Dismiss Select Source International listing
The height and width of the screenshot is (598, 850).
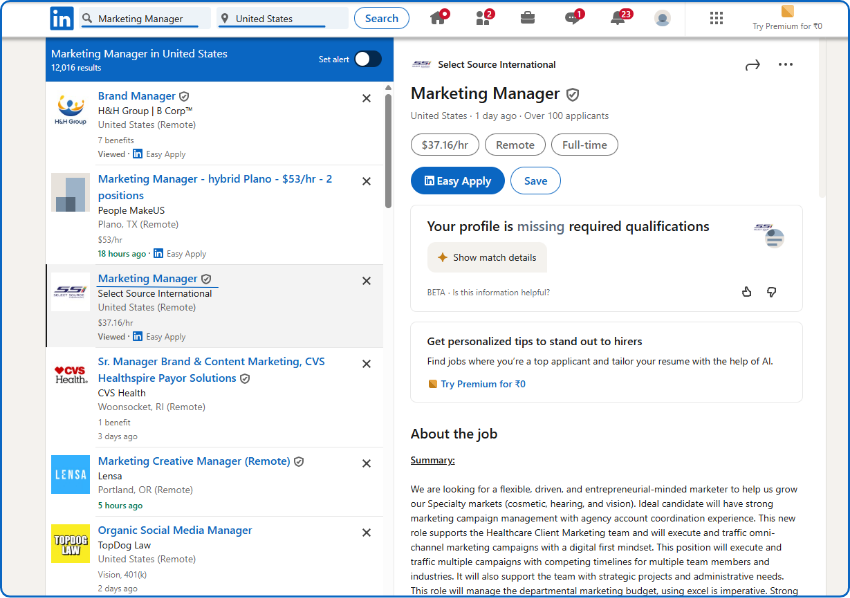coord(366,281)
